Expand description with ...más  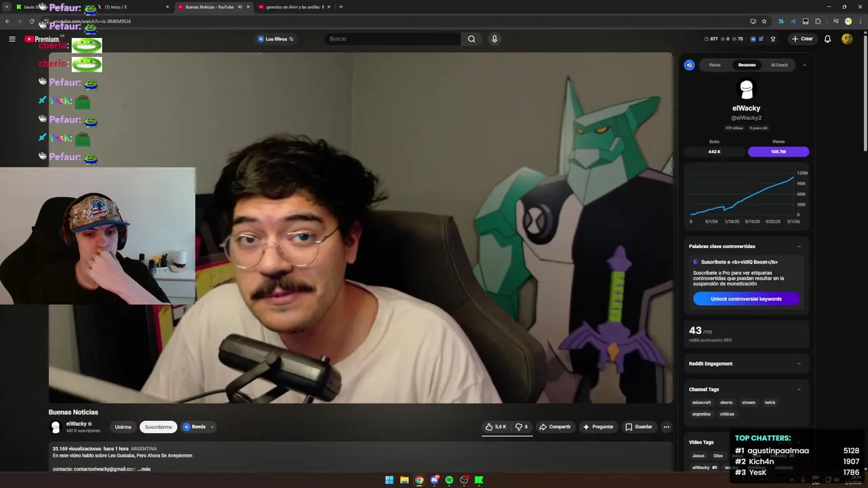click(x=144, y=469)
